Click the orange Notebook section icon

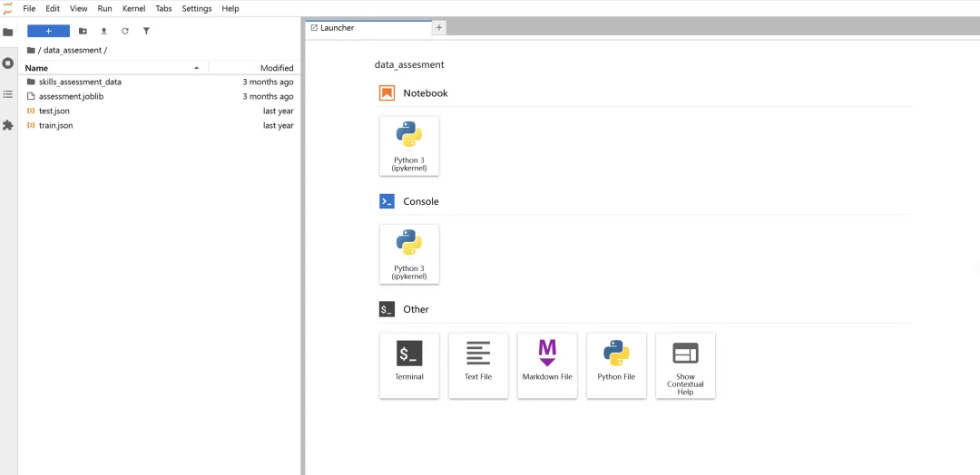tap(387, 93)
